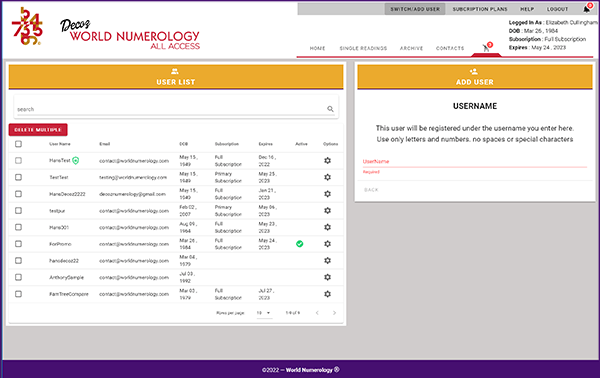
Task: Open the Switch/Add User menu item
Action: [415, 9]
